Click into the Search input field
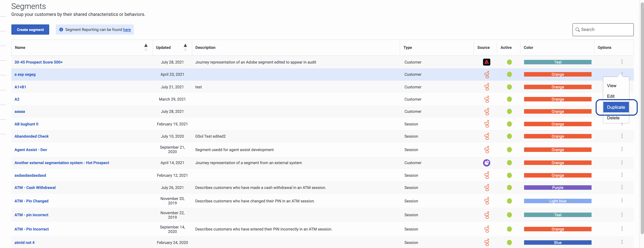The image size is (644, 248). (603, 30)
